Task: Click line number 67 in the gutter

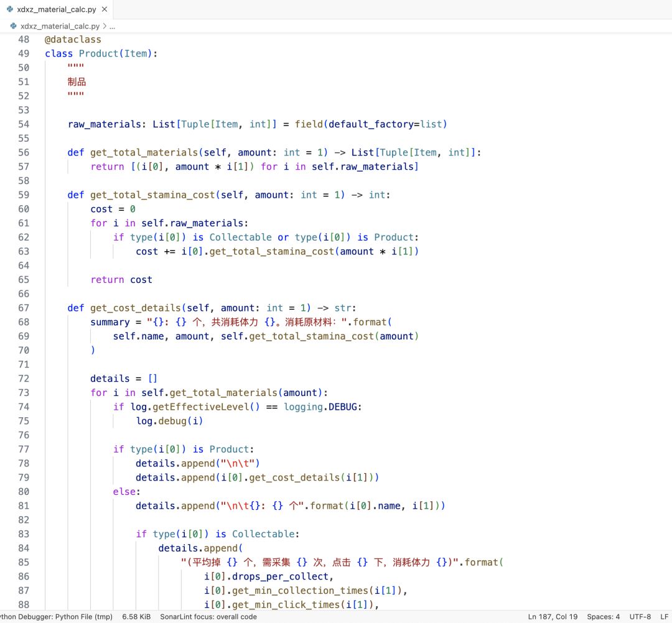Action: click(x=24, y=308)
